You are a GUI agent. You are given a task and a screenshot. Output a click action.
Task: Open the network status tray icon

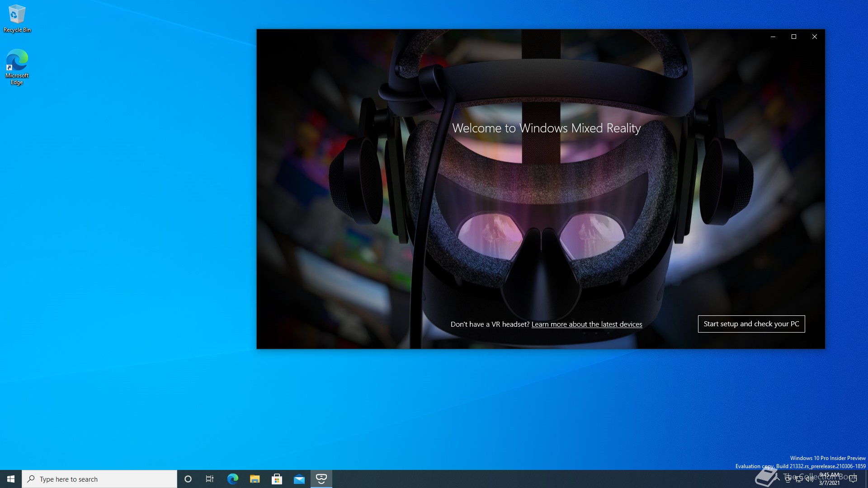(799, 479)
